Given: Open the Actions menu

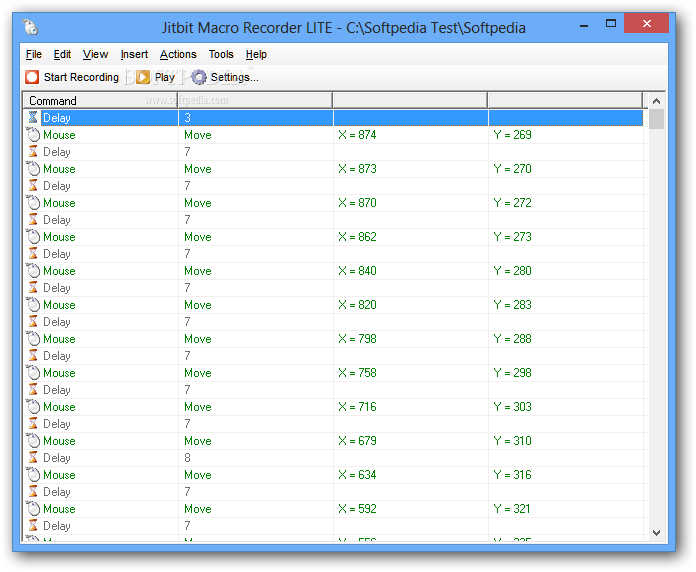Looking at the screenshot, I should (x=178, y=54).
